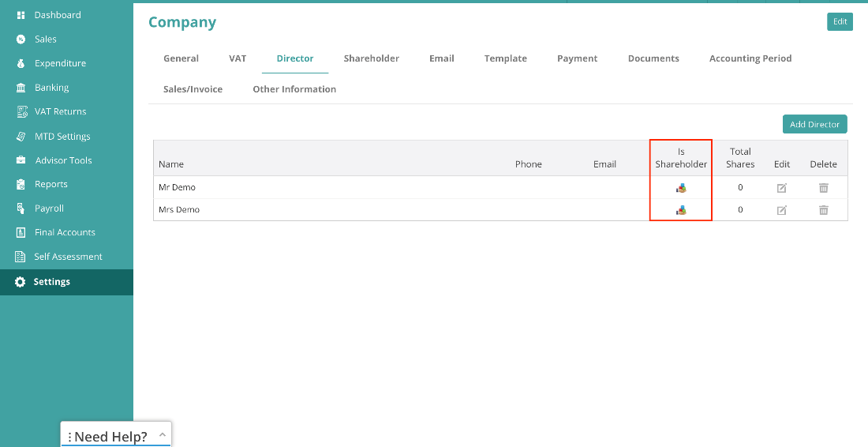Click the Name column header

171,164
